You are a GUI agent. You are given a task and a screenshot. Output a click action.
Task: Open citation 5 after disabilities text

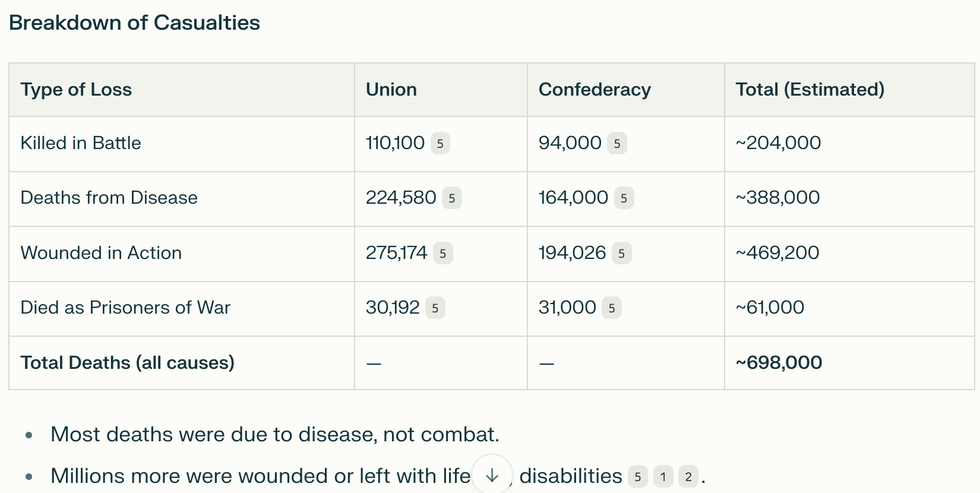pos(638,476)
